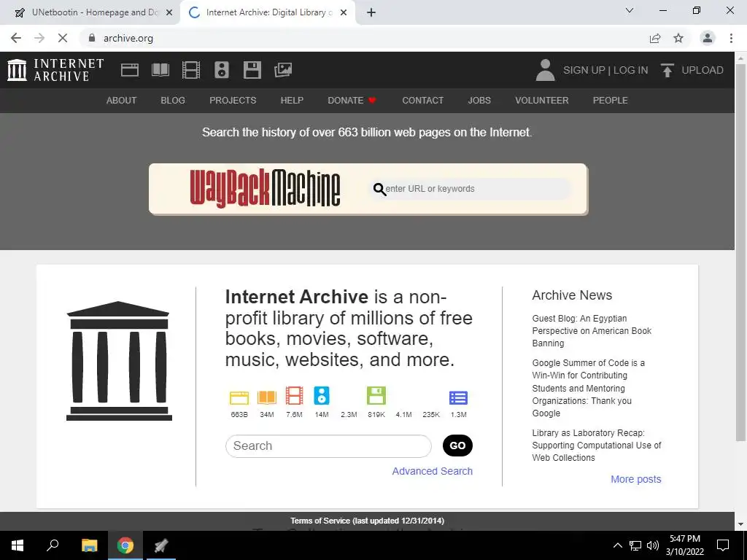Click the page vertical scrollbar thumb

(740, 252)
